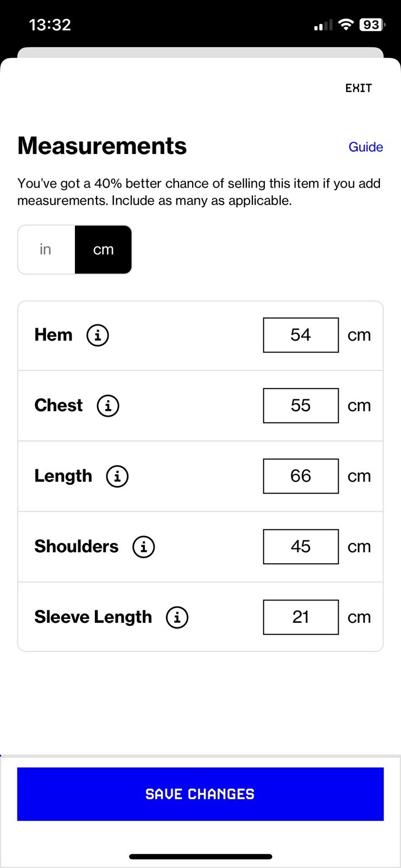Screen dimensions: 401x868
Task: Switch units to inches
Action: click(46, 250)
